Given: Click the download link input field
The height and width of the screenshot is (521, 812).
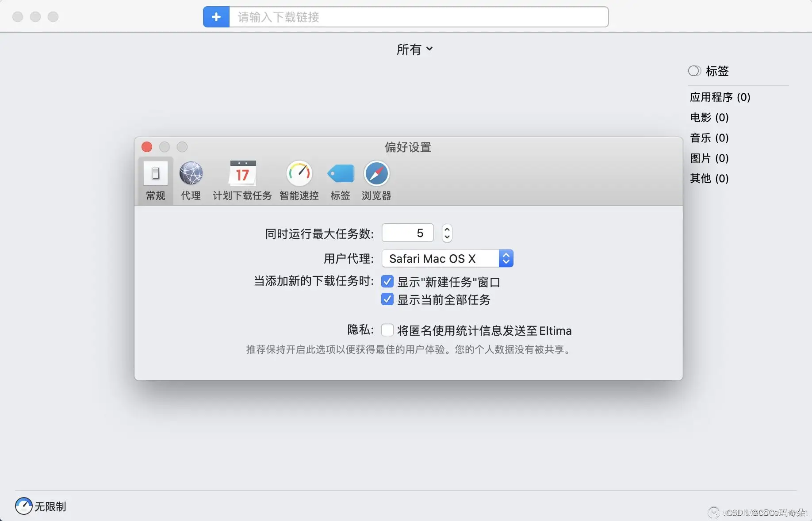Looking at the screenshot, I should click(418, 17).
